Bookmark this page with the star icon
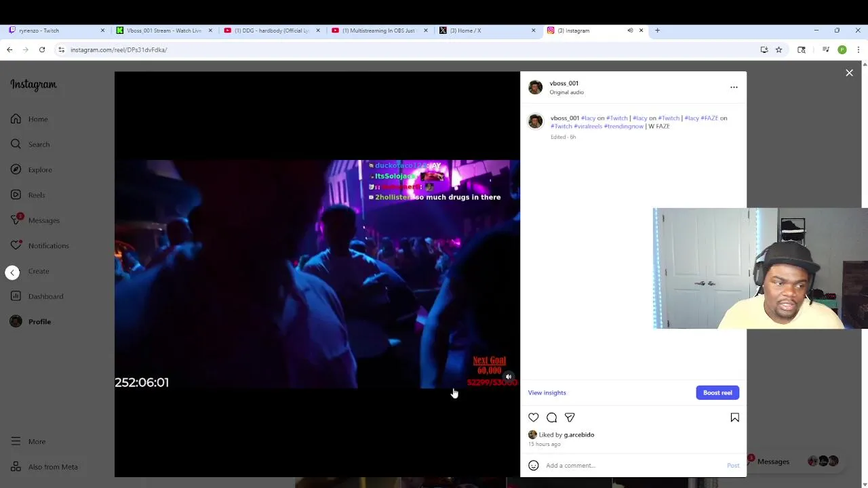 pyautogui.click(x=778, y=49)
